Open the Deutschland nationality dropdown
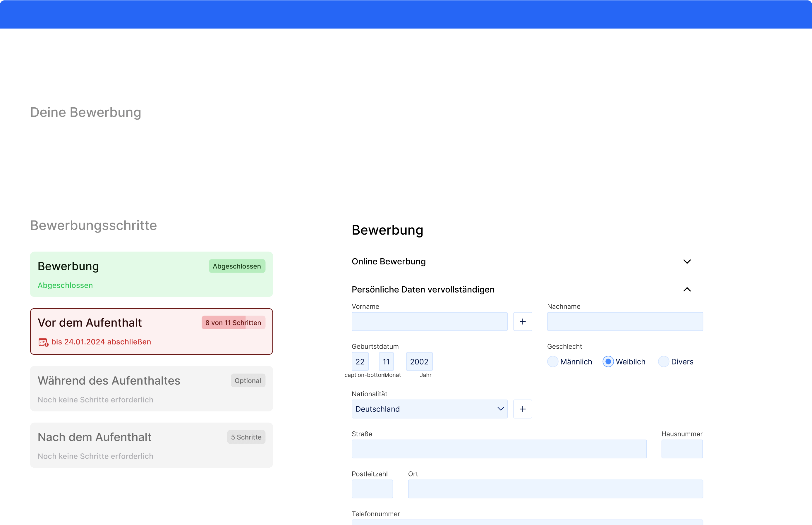The width and height of the screenshot is (812, 525). click(429, 409)
